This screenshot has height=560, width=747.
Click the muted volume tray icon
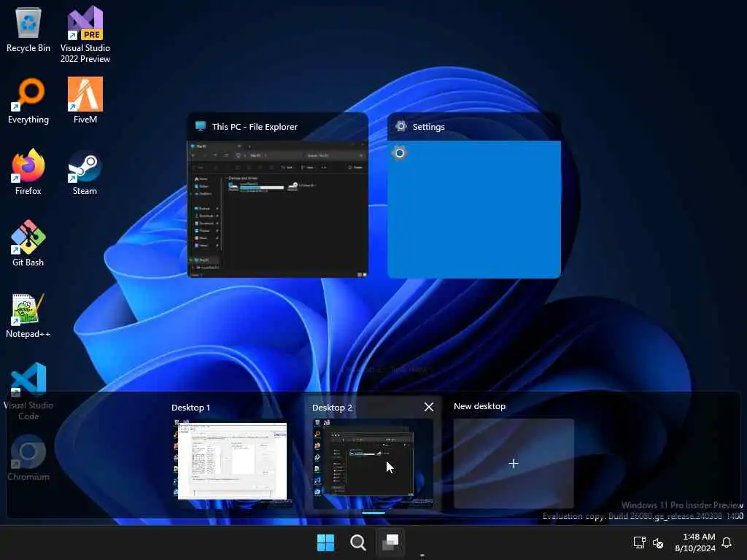(658, 542)
